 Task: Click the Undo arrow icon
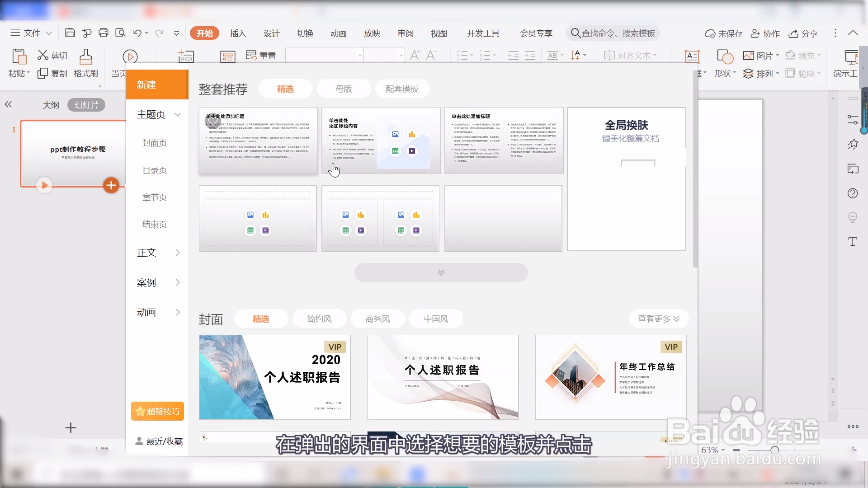point(137,33)
